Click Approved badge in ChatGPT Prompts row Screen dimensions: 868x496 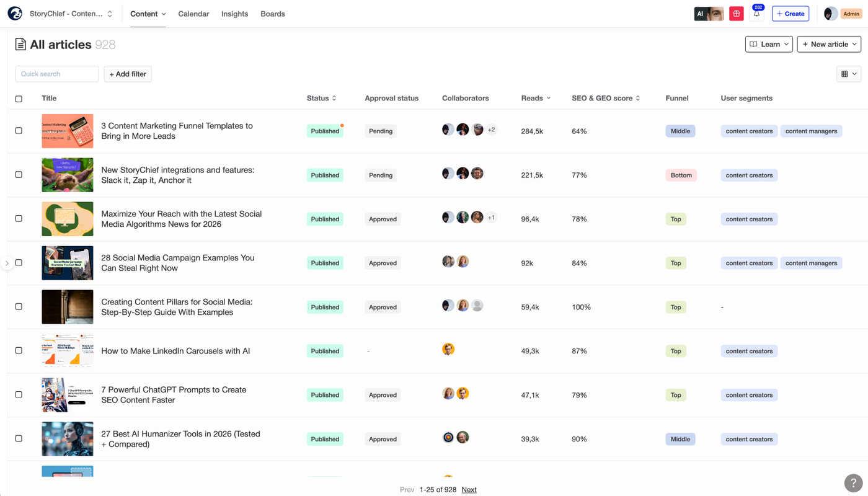tap(383, 395)
